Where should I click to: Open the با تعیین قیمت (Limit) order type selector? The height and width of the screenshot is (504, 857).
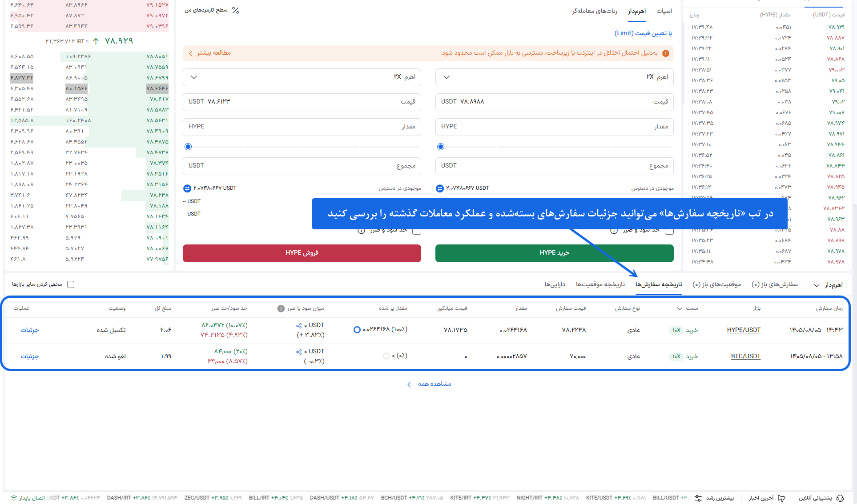[643, 33]
